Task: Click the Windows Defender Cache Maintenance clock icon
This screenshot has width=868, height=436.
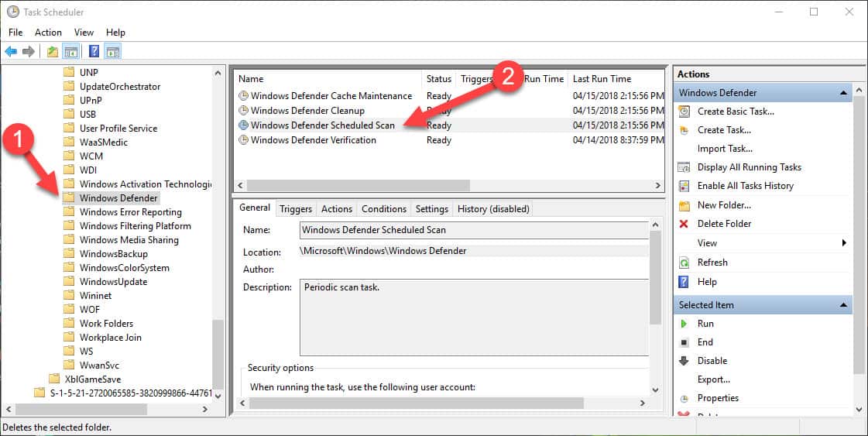Action: click(x=243, y=96)
